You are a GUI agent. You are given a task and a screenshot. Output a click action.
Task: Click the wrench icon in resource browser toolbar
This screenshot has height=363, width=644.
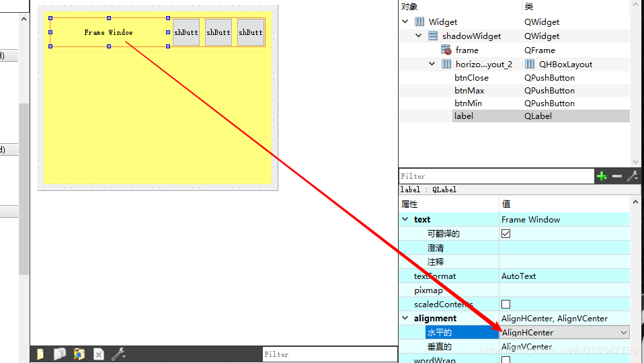click(x=118, y=354)
